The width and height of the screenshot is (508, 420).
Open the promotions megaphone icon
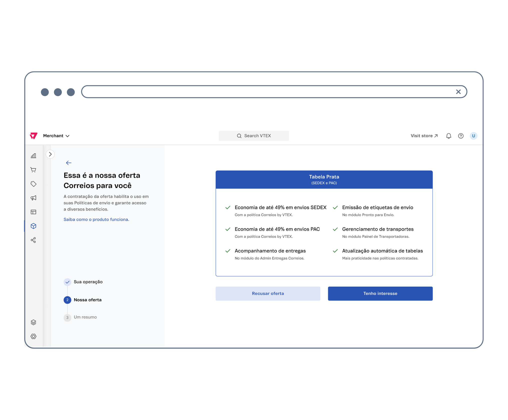pyautogui.click(x=34, y=198)
